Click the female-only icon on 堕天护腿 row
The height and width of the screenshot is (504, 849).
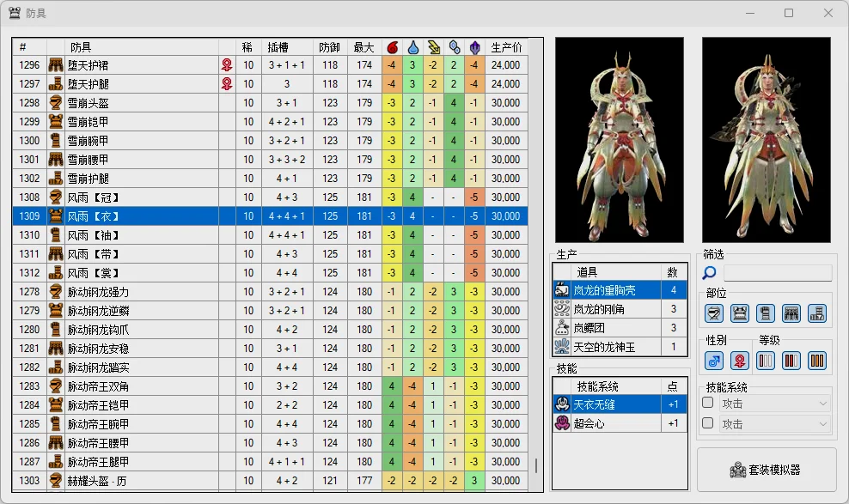[227, 84]
